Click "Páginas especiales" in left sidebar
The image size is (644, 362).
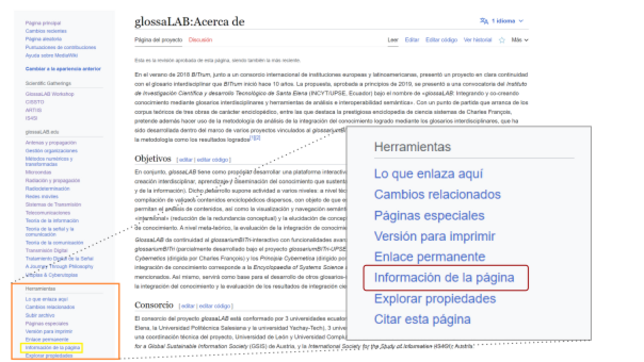point(47,323)
